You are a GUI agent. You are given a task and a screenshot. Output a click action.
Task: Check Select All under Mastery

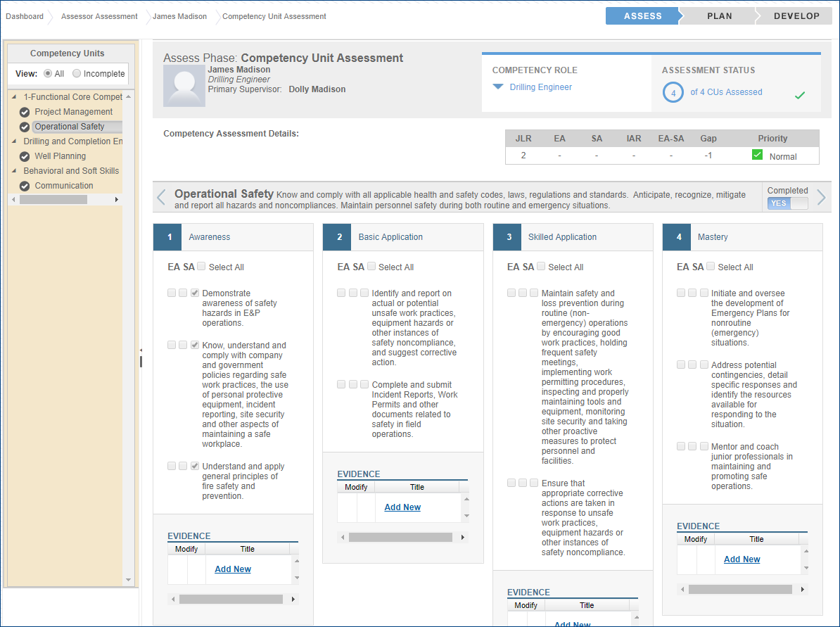711,266
